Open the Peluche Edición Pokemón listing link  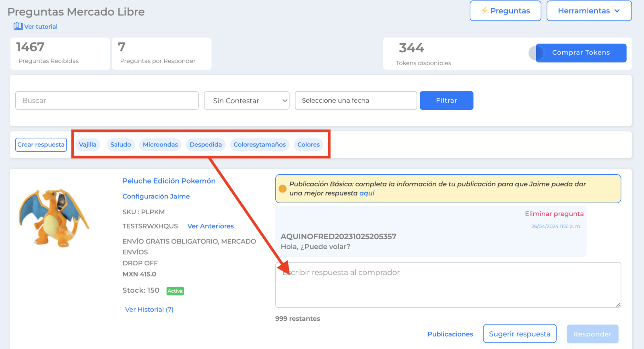tap(169, 181)
